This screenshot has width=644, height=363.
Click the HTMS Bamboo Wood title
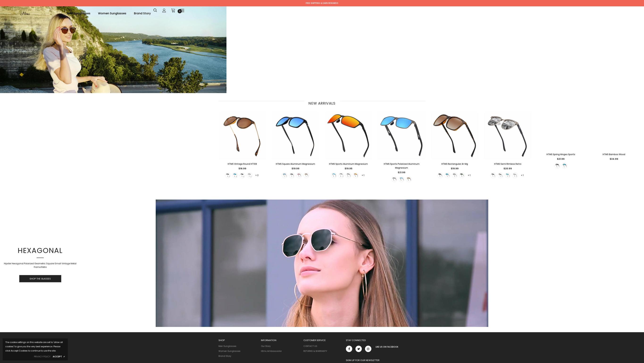tap(614, 154)
